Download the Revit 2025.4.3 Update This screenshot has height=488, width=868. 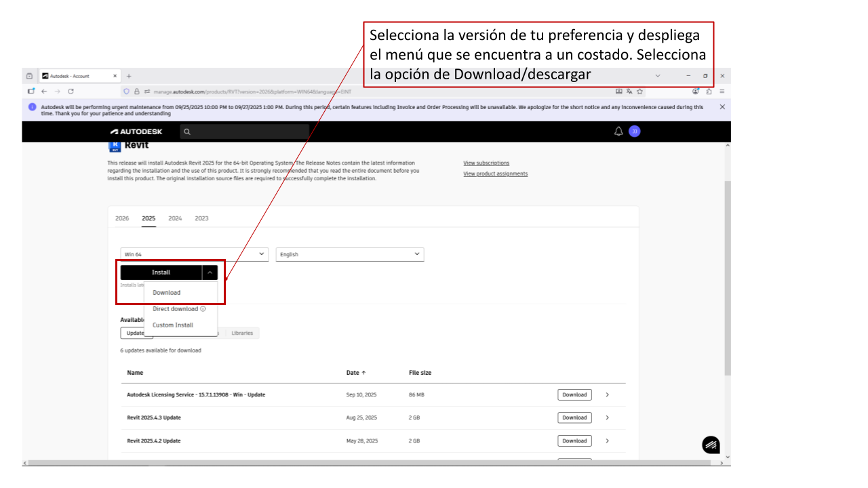click(574, 418)
